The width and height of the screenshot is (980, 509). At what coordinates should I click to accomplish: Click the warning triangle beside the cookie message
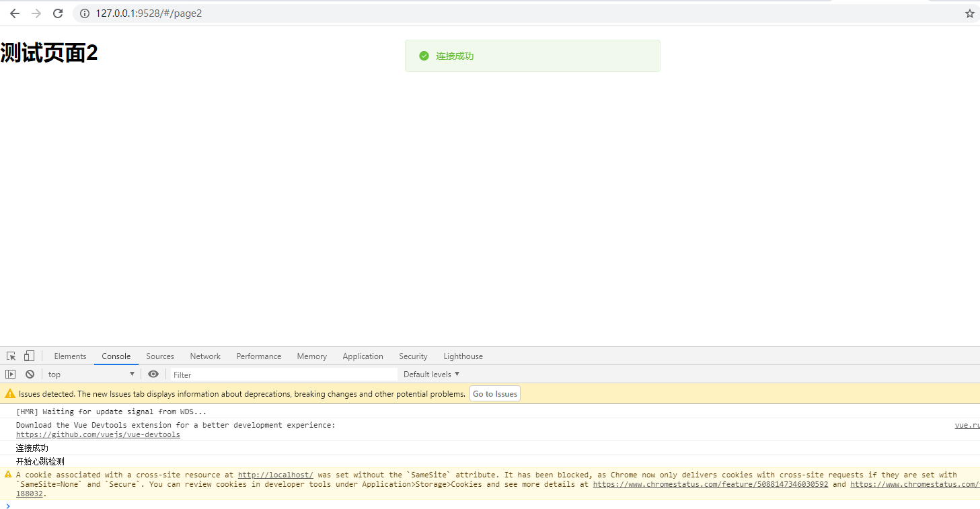pyautogui.click(x=7, y=474)
